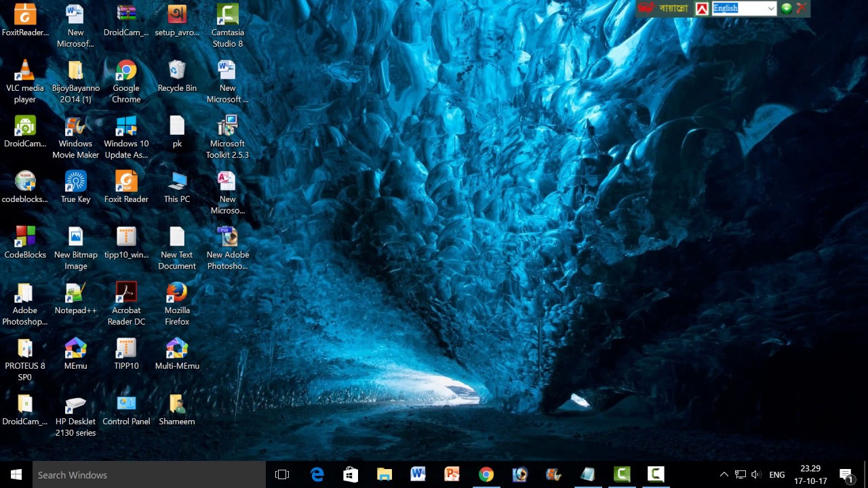This screenshot has width=868, height=488.
Task: Select Acrobat Reader DC shortcut
Action: pyautogui.click(x=126, y=304)
